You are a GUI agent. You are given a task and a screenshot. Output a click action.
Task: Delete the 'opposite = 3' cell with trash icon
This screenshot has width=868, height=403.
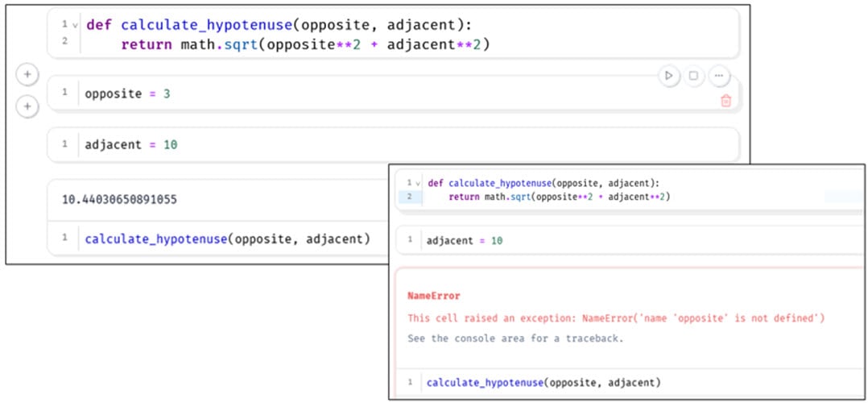point(725,101)
